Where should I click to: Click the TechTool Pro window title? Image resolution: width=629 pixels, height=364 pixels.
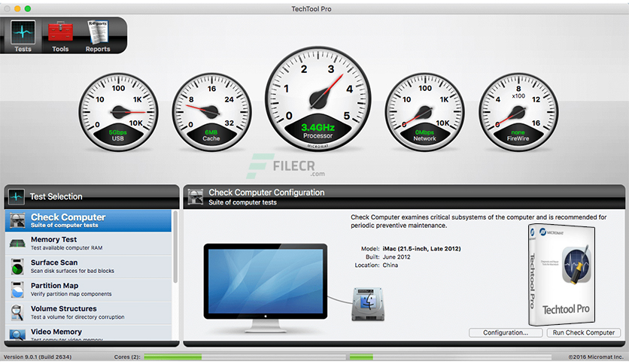[311, 9]
